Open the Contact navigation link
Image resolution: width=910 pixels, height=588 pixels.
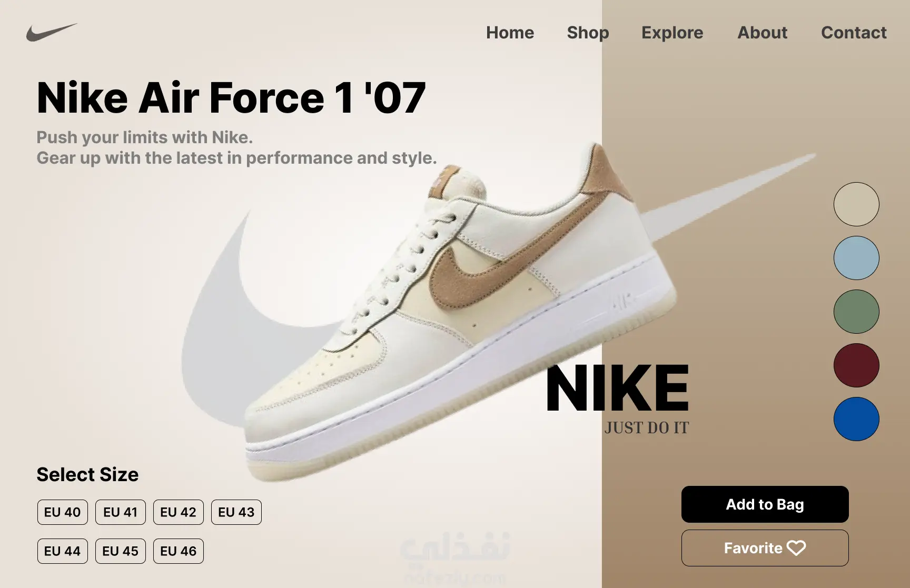pos(854,33)
